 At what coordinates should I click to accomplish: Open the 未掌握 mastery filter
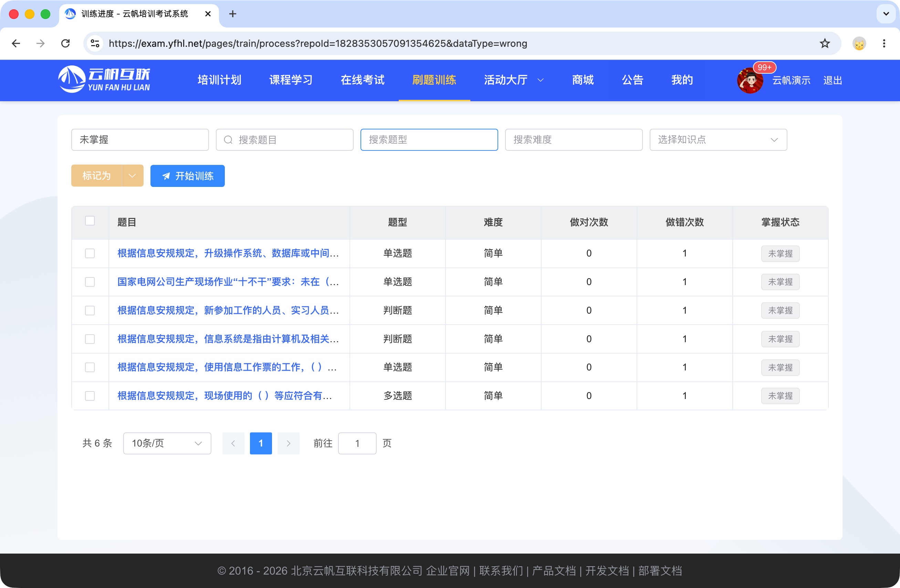[x=140, y=140]
